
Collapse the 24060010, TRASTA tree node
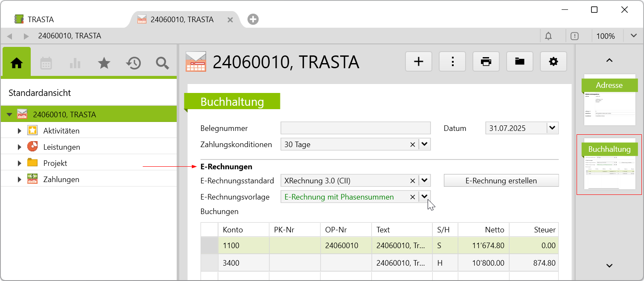(x=9, y=115)
